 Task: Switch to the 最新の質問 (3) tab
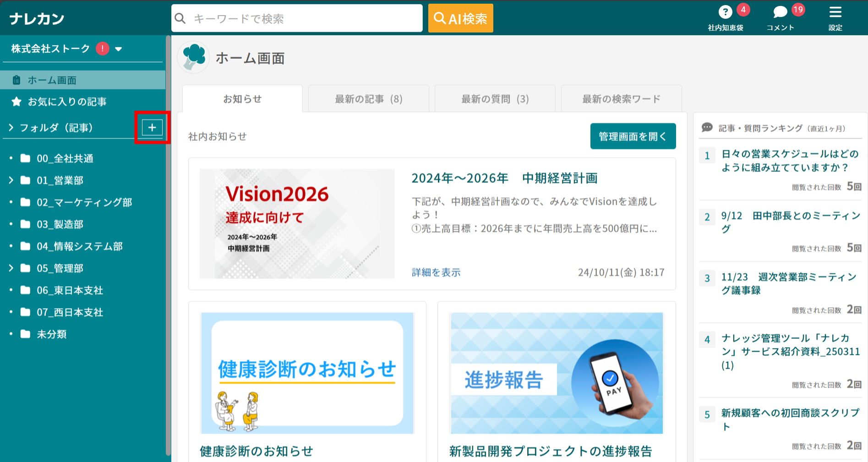tap(495, 99)
